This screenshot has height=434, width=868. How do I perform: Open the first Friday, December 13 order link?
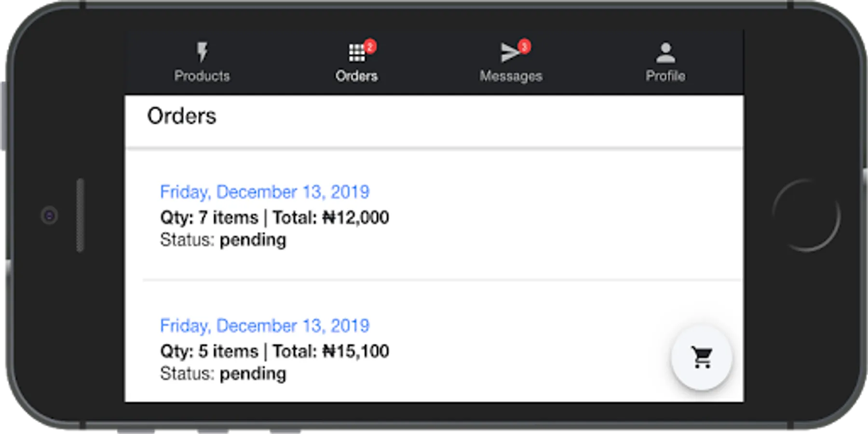(x=265, y=192)
